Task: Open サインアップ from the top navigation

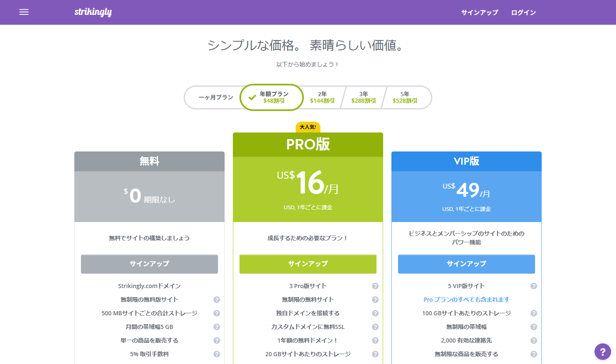Action: coord(479,12)
